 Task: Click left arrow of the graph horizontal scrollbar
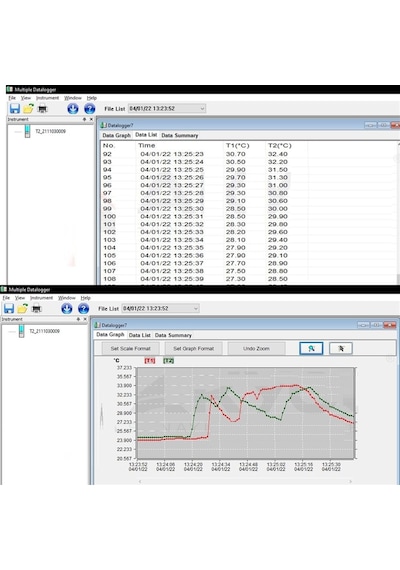pyautogui.click(x=140, y=481)
